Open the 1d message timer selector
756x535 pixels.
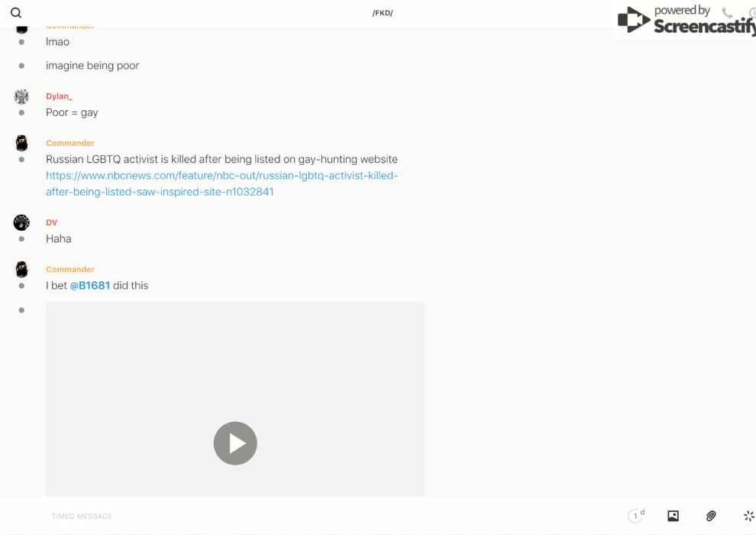click(x=636, y=516)
